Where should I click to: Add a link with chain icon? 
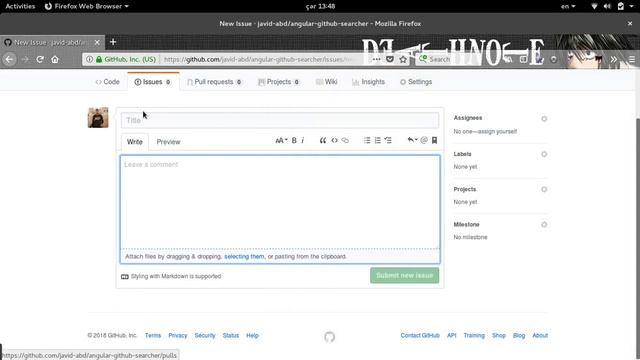[x=345, y=140]
